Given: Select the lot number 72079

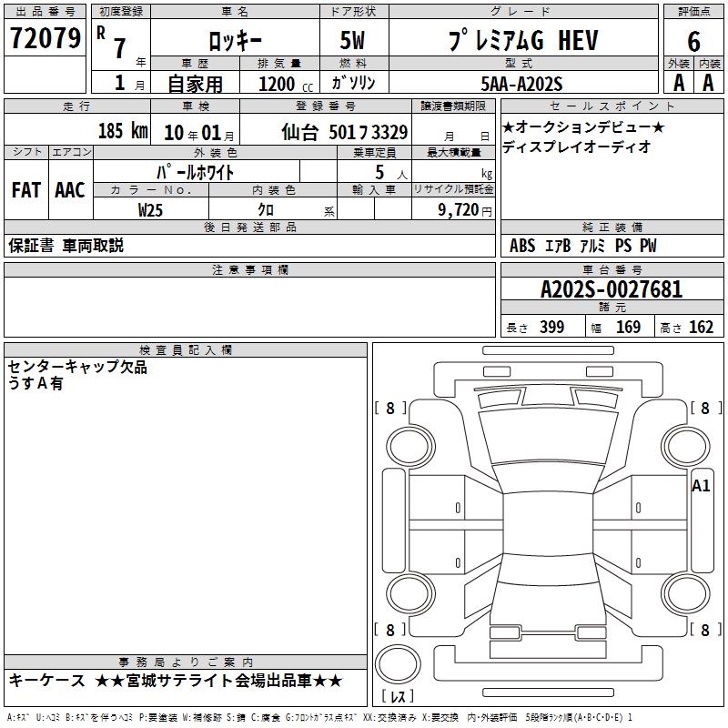Looking at the screenshot, I should click(x=45, y=39).
